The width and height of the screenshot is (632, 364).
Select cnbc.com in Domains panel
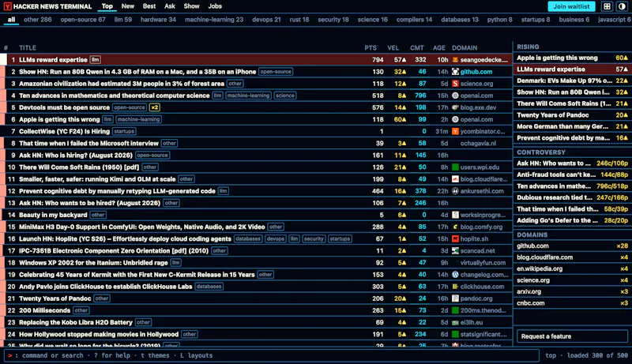point(572,303)
